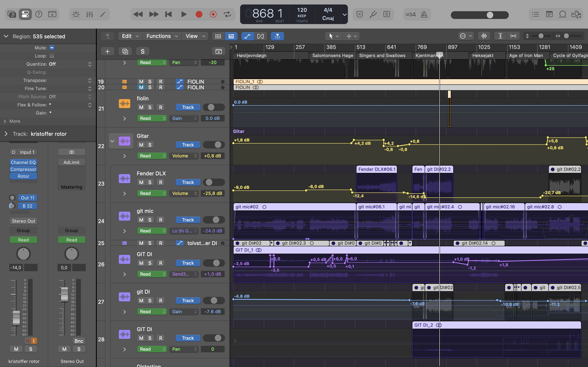Open the Mixer with sliders icon
The height and width of the screenshot is (367, 588).
(89, 14)
